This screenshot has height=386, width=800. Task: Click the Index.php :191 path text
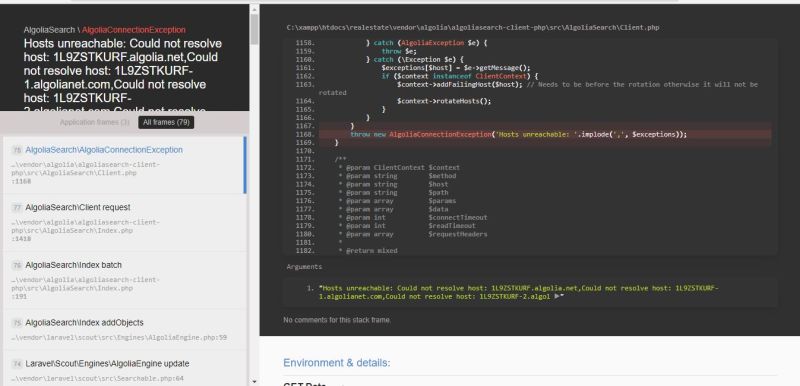86,288
